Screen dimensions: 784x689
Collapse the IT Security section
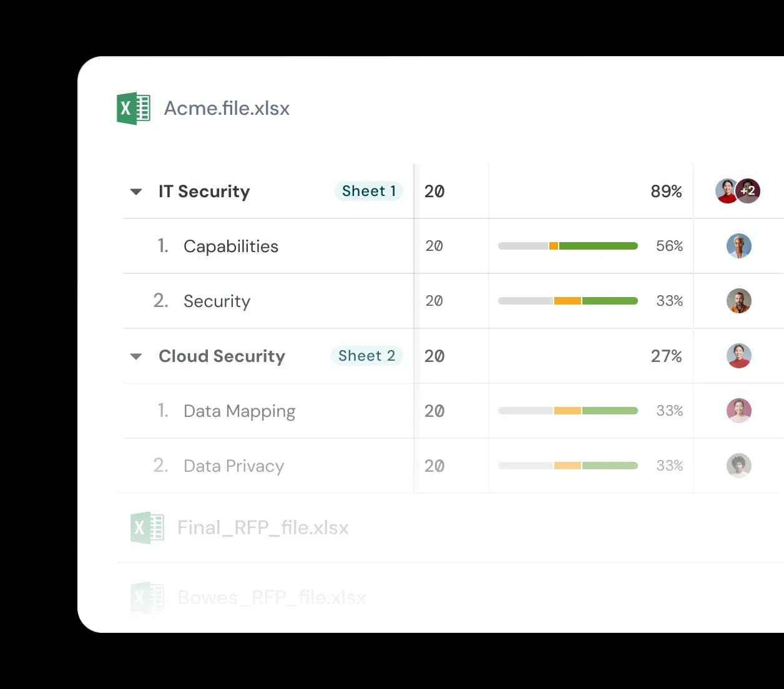click(135, 192)
